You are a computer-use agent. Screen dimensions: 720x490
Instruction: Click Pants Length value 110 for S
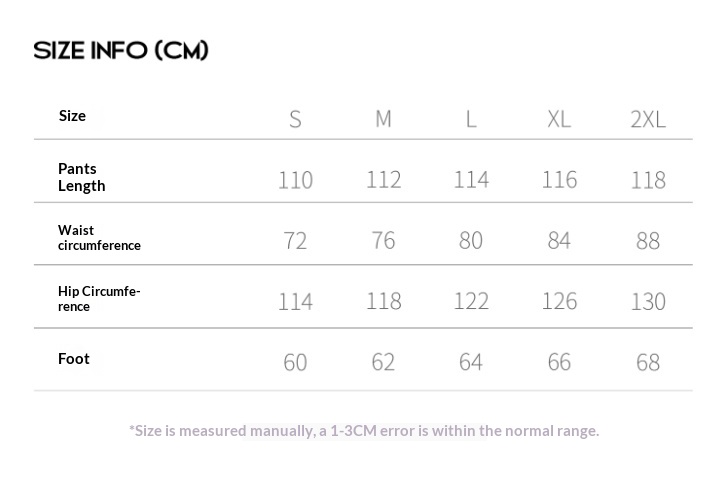coord(295,180)
